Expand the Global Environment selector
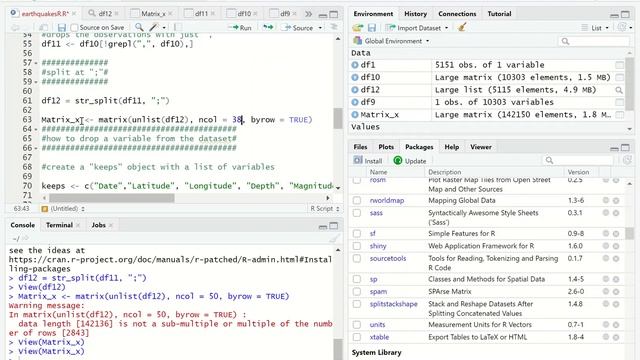This screenshot has height=360, width=640. coord(391,41)
